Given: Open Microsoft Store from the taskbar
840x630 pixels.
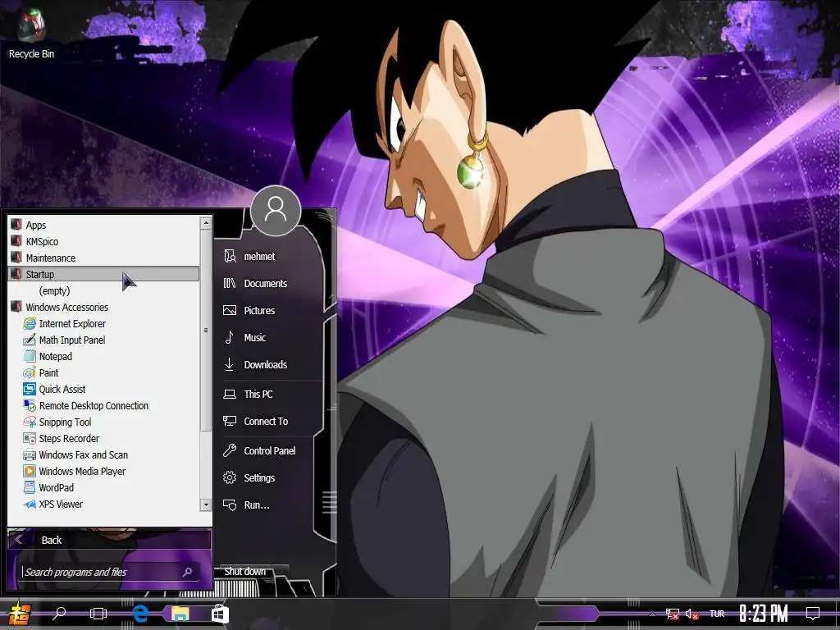Looking at the screenshot, I should pyautogui.click(x=220, y=614).
